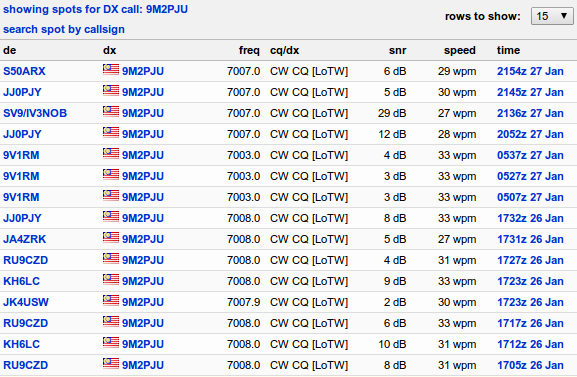
Task: Click time link '1732z 26 Jan'
Action: coord(530,218)
